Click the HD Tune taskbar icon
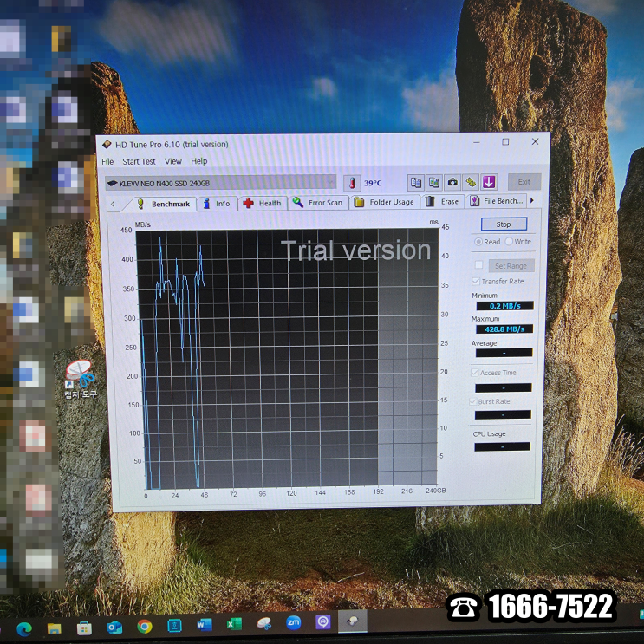Image resolution: width=644 pixels, height=644 pixels. tap(353, 621)
